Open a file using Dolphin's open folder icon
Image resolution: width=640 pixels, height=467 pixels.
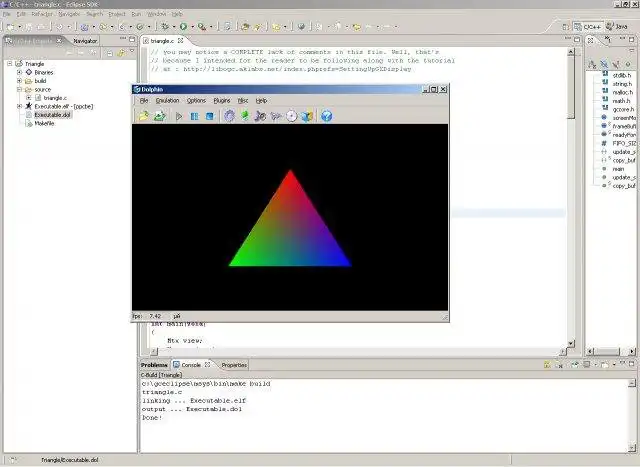[x=143, y=116]
